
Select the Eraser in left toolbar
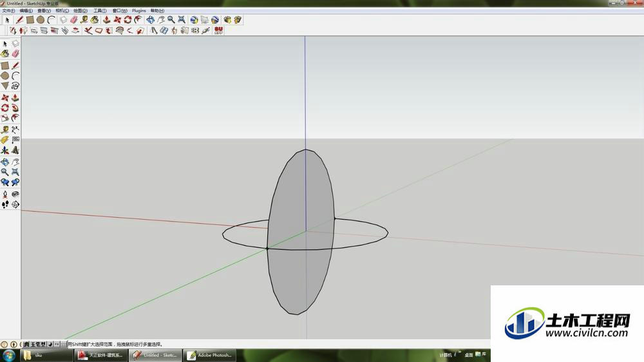click(x=15, y=54)
